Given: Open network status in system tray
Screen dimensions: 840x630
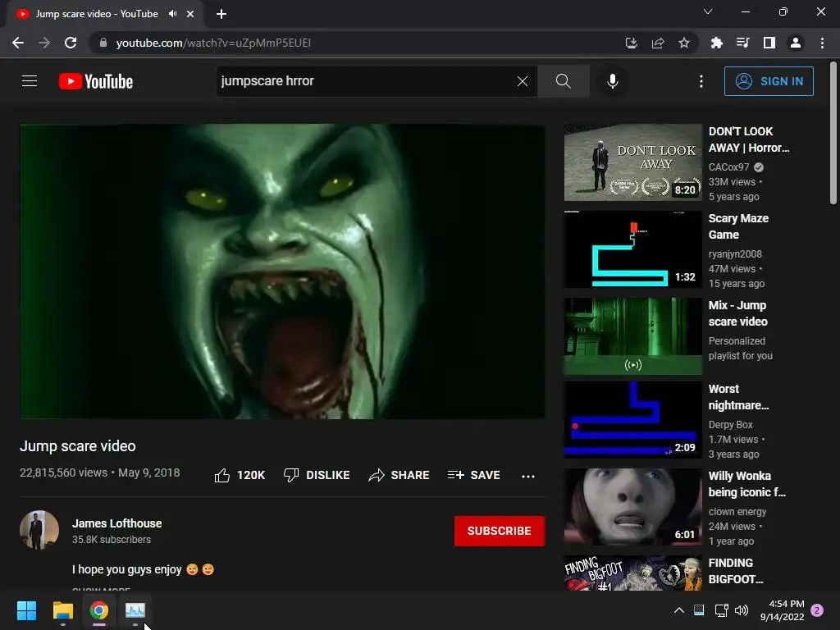Looking at the screenshot, I should click(721, 610).
